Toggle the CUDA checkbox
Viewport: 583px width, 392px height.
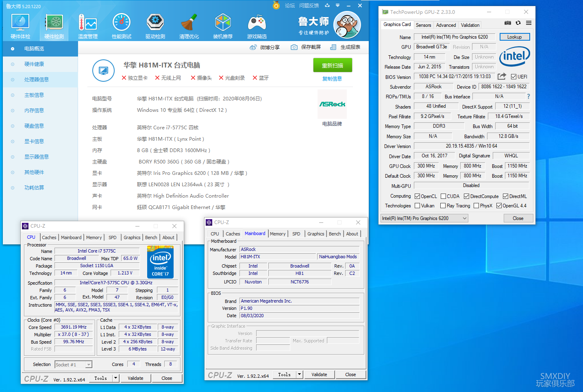[443, 196]
